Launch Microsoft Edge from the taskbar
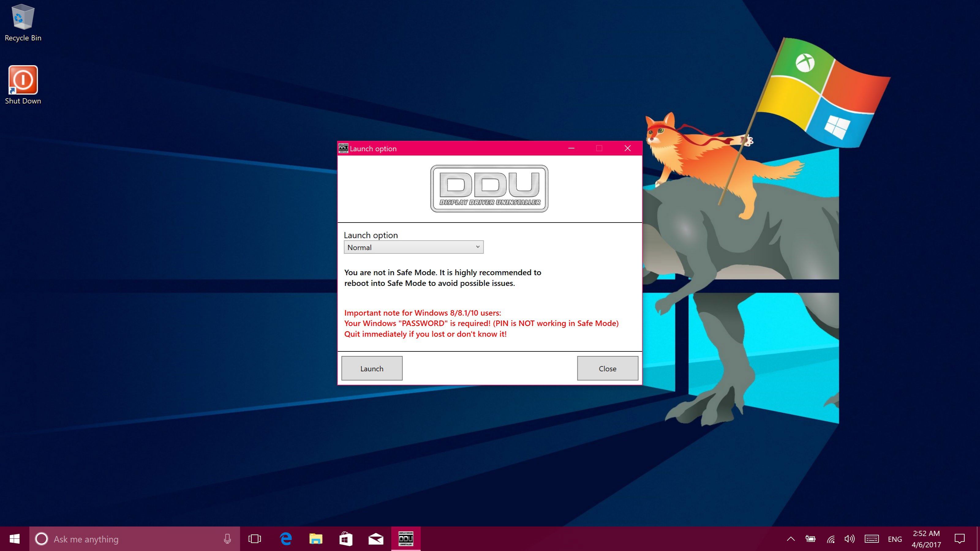The image size is (980, 551). 286,539
